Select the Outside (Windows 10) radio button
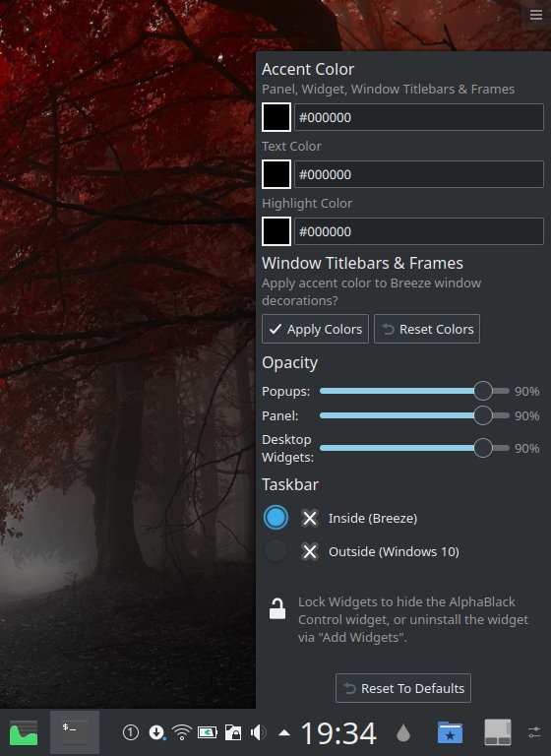The width and height of the screenshot is (551, 756). [x=275, y=551]
